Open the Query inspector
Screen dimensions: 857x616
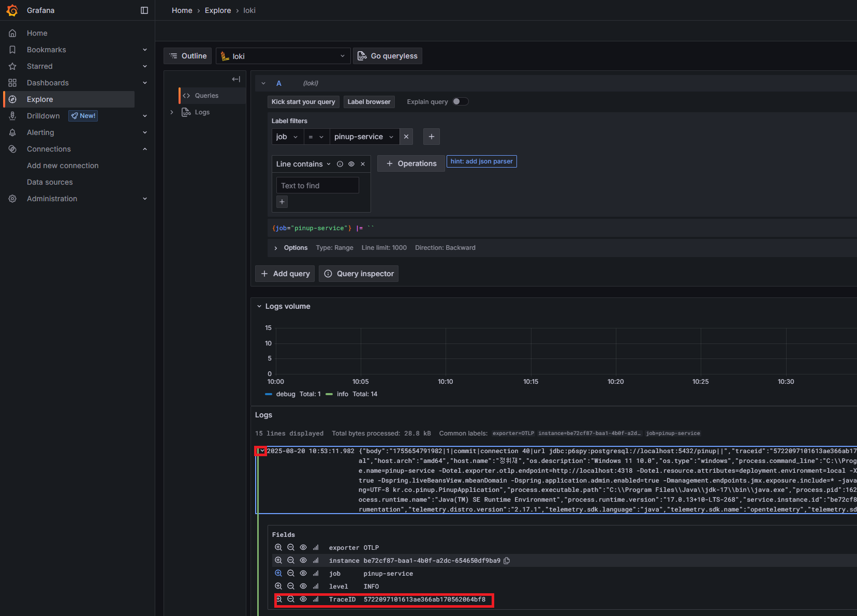(359, 274)
